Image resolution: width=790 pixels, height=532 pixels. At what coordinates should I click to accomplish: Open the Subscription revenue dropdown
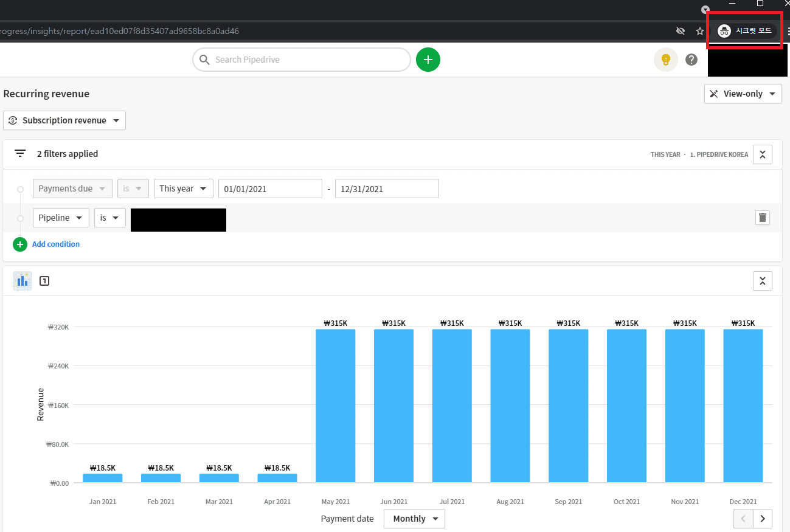pos(64,120)
